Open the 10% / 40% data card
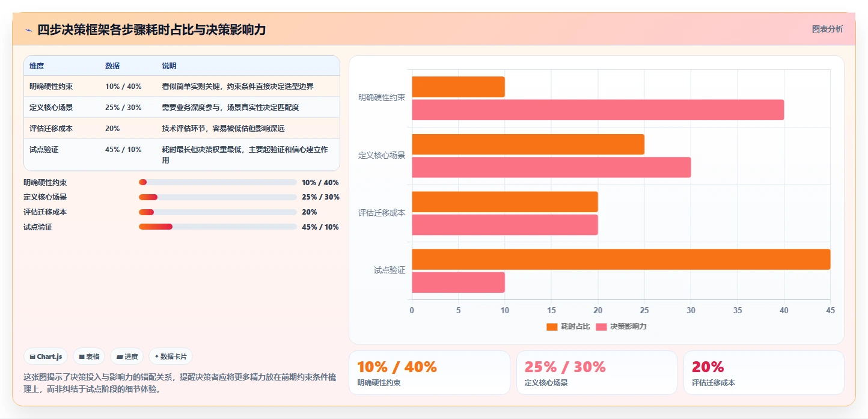The width and height of the screenshot is (868, 419). 429,373
